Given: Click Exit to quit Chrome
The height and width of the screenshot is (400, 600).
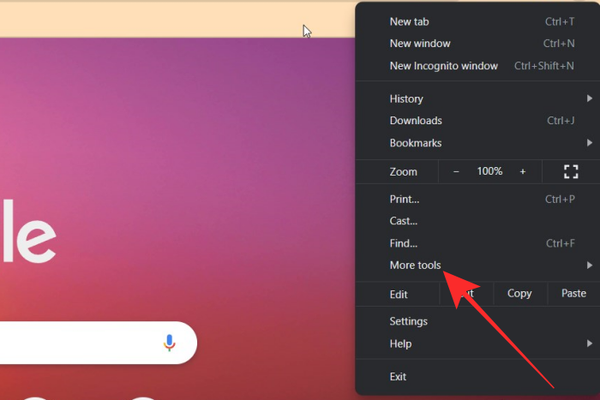Looking at the screenshot, I should point(398,376).
